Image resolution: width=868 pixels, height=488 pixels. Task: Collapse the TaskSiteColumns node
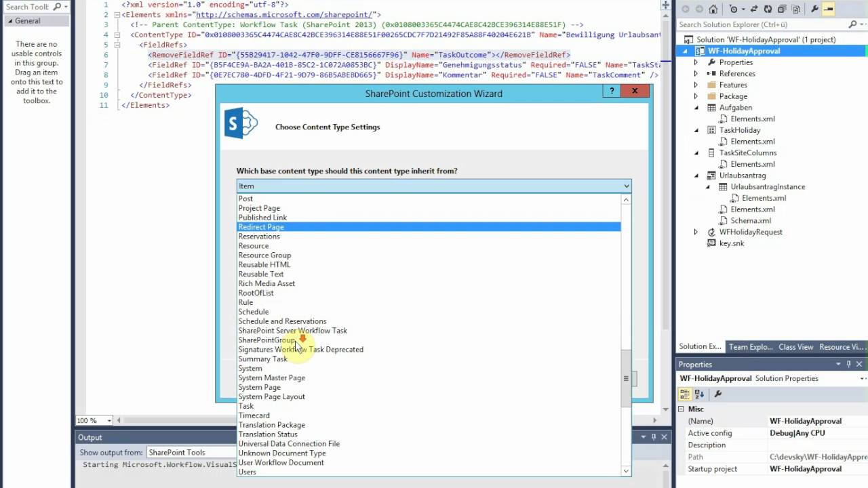[696, 152]
